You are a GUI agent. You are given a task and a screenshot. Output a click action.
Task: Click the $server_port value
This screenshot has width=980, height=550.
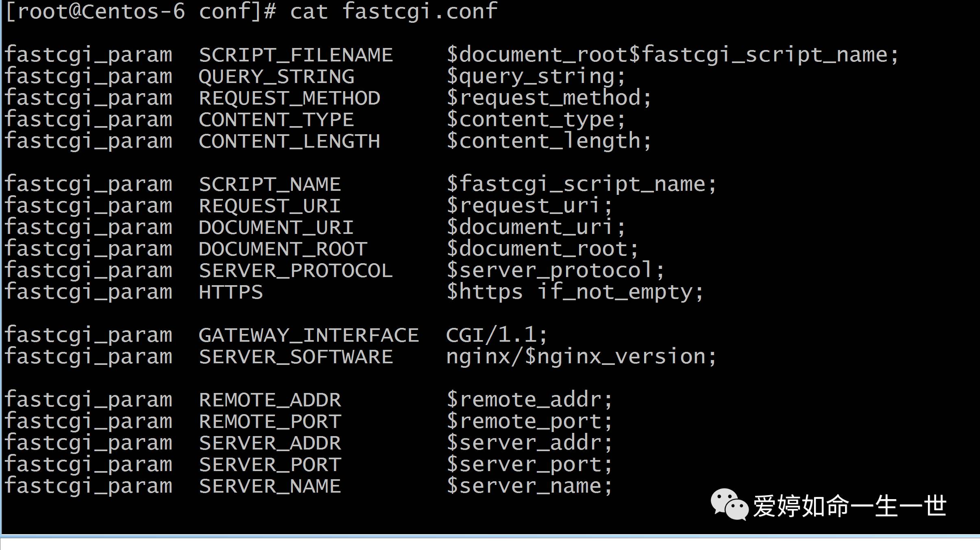coord(529,465)
